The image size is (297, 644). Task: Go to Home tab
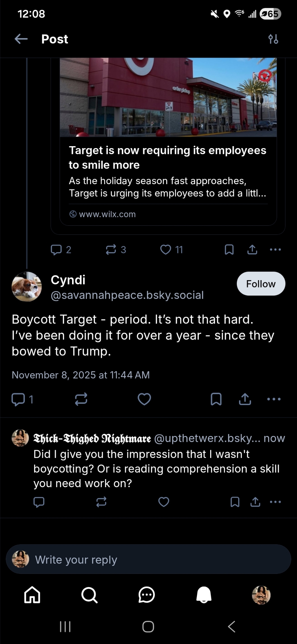32,595
